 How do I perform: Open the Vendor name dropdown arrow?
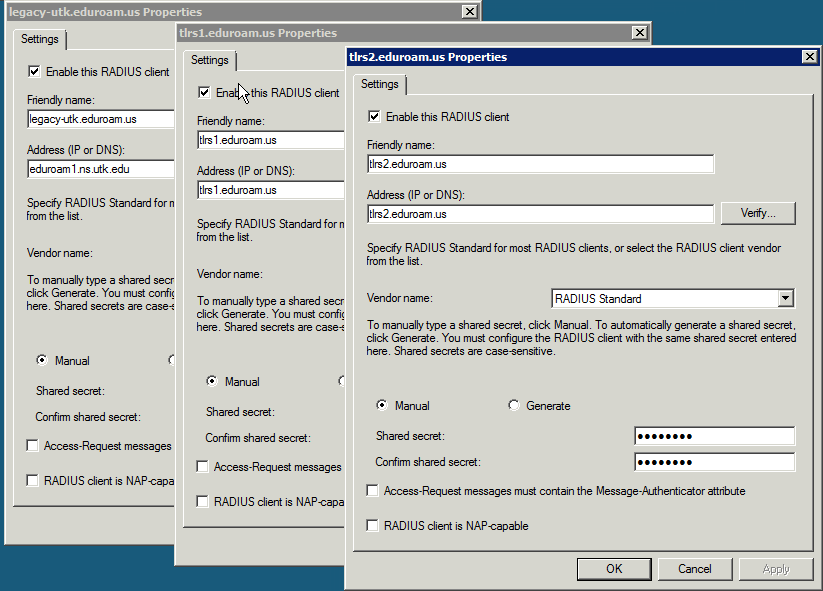[x=785, y=299]
